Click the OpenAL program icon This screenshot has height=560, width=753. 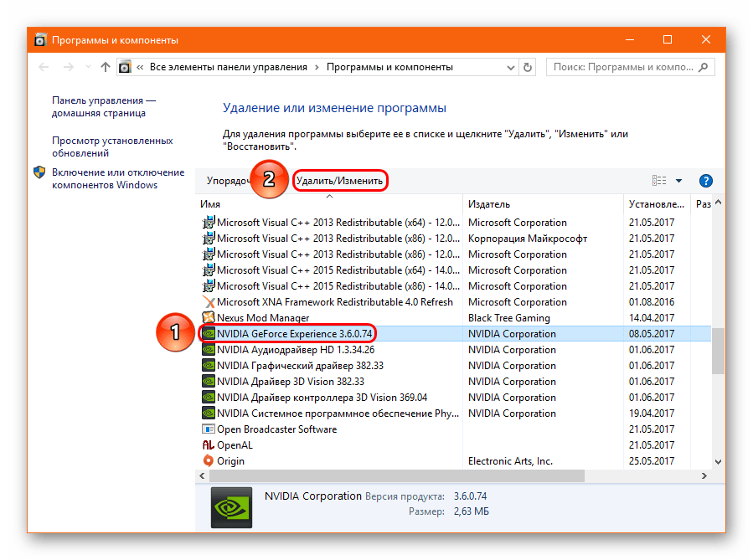pyautogui.click(x=209, y=445)
